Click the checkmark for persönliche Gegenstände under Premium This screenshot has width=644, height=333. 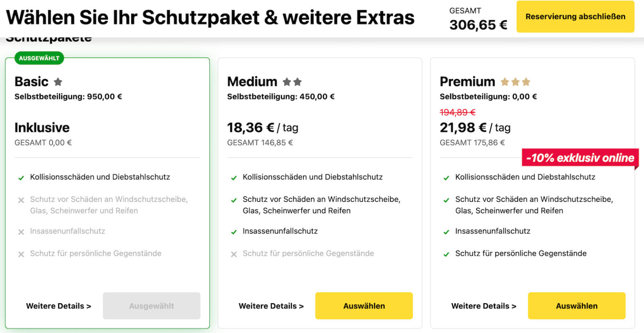pos(446,254)
